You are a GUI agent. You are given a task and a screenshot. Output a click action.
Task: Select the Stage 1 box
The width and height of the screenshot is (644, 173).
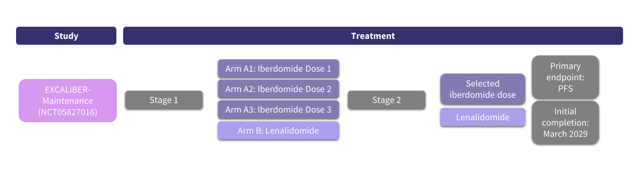click(164, 100)
